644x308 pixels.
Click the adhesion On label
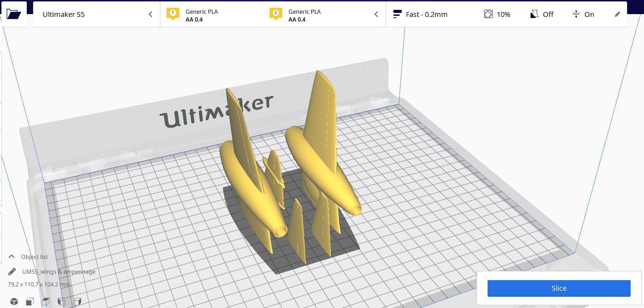point(589,14)
